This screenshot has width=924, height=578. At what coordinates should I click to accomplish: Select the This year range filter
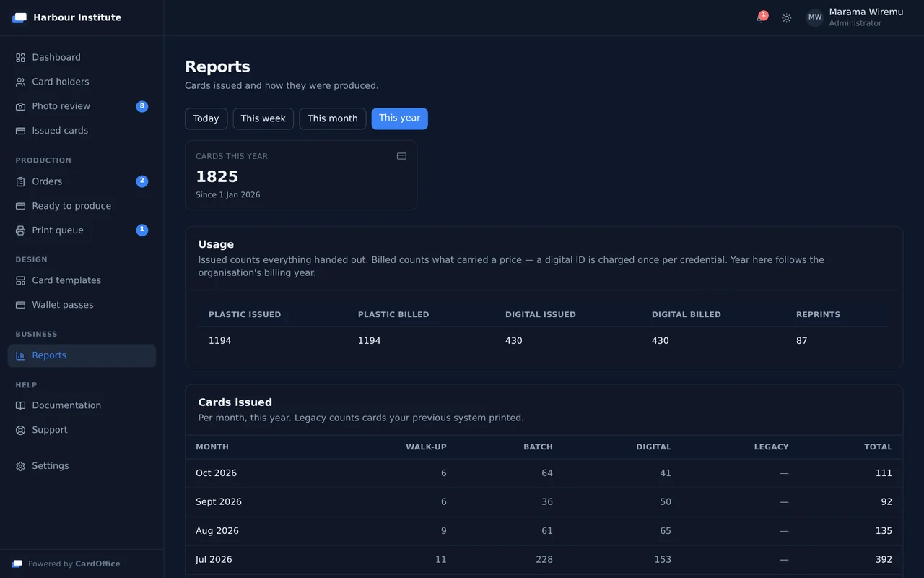pyautogui.click(x=399, y=118)
